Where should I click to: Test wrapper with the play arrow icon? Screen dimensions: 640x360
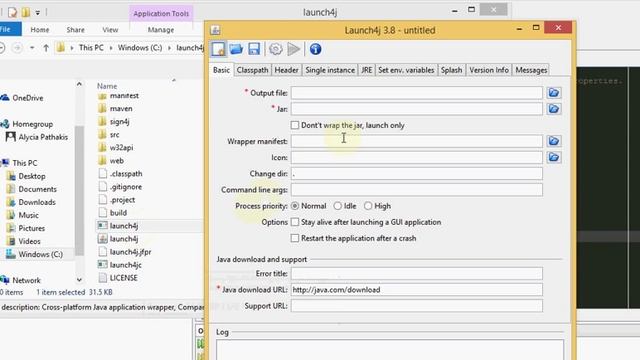click(293, 49)
